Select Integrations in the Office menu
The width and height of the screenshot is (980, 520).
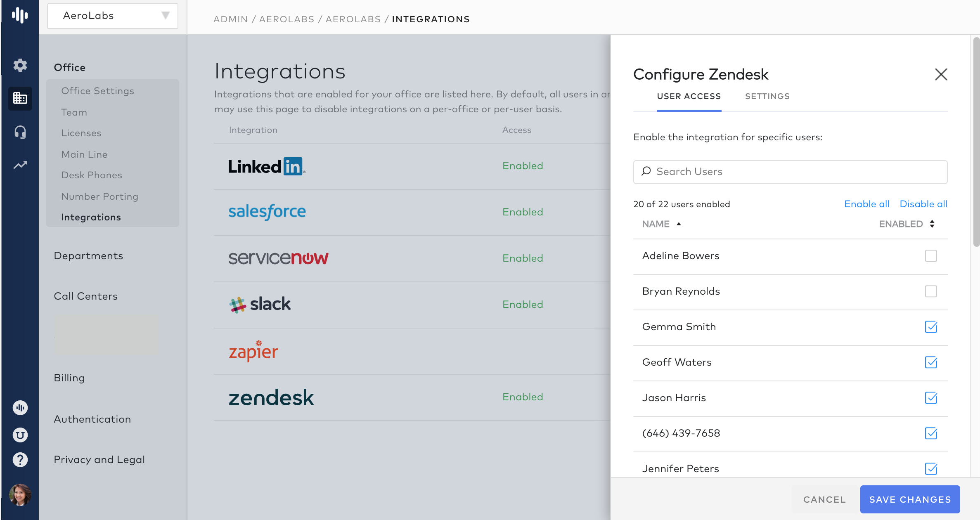tap(91, 217)
